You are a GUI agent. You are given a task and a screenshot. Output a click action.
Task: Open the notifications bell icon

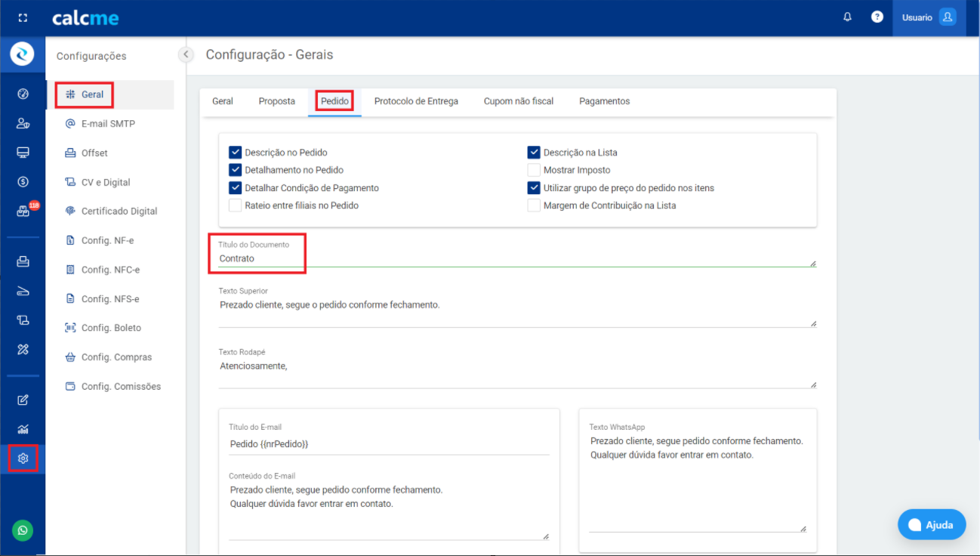click(x=847, y=17)
